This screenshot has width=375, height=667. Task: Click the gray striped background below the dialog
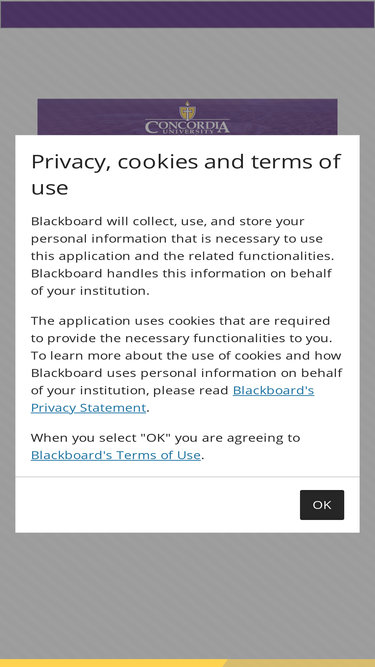point(188,596)
